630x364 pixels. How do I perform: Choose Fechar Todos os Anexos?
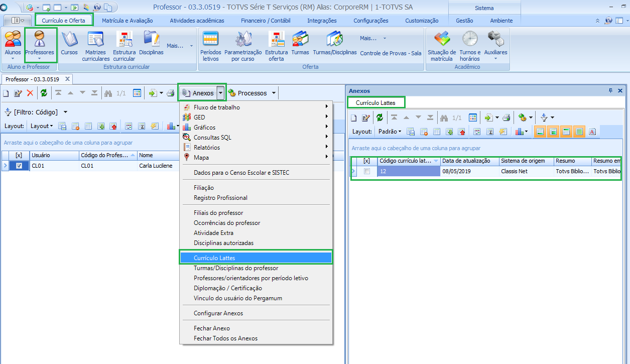pos(256,338)
